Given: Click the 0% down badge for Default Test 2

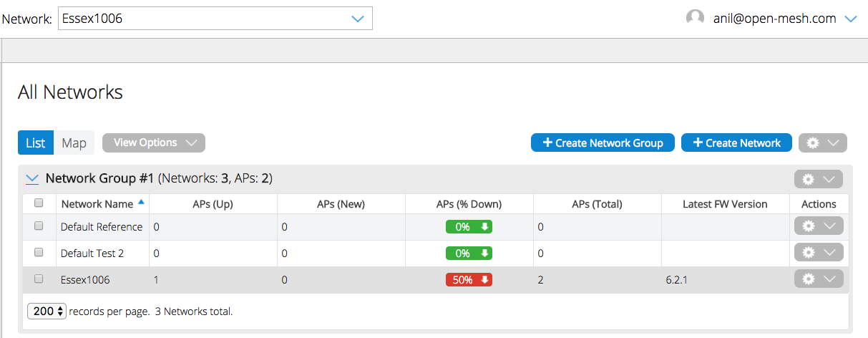Looking at the screenshot, I should 469,253.
